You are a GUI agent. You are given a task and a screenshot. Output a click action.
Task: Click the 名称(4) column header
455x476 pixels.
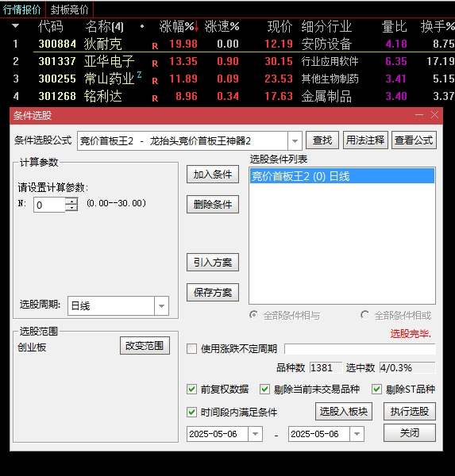pos(104,26)
